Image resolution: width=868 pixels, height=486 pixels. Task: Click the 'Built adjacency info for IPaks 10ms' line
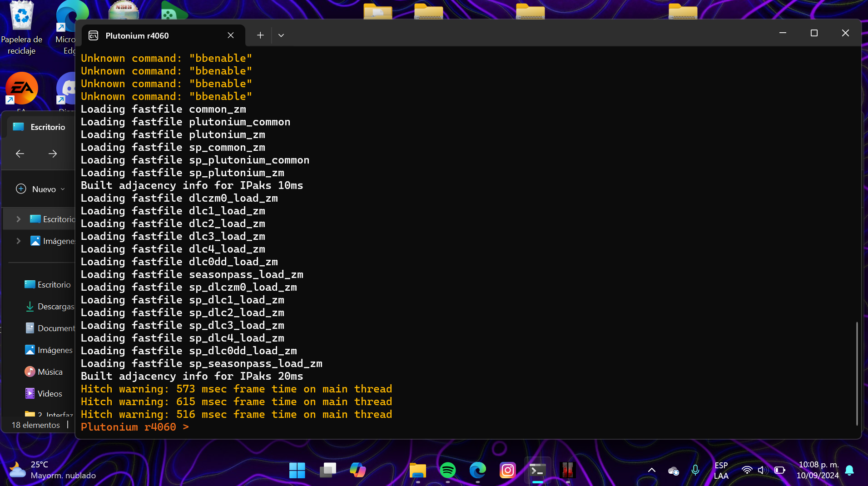(192, 186)
